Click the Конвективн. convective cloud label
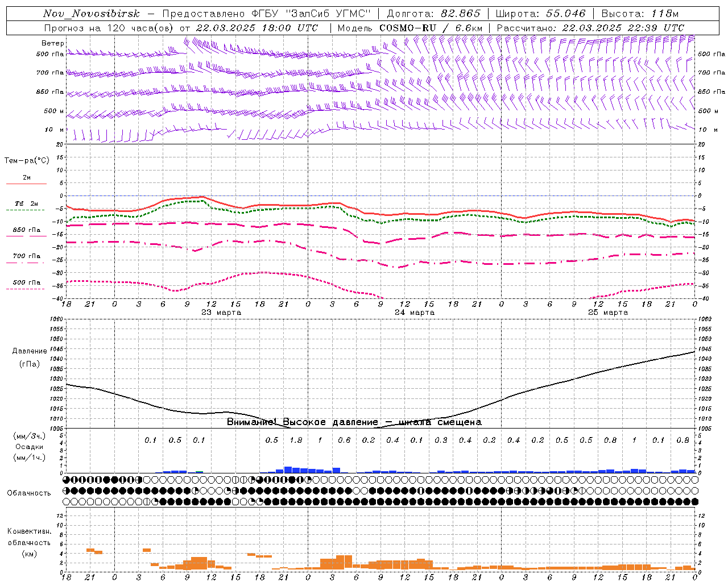This screenshot has height=582, width=728. [x=30, y=531]
